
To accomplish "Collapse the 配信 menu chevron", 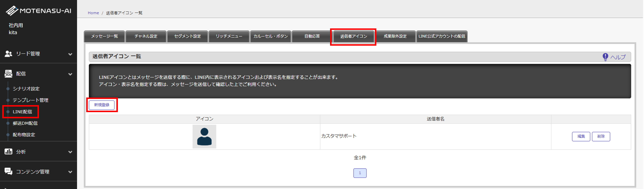I will coord(70,74).
